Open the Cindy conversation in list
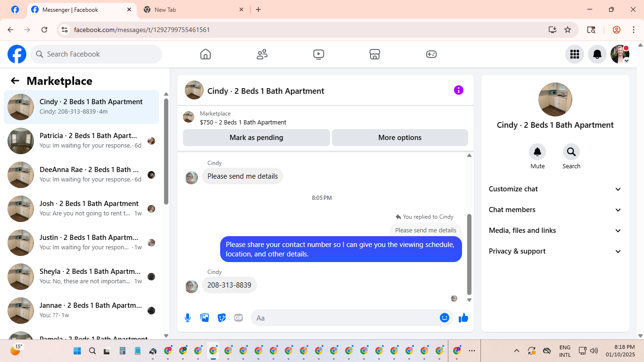Screen dimensions: 644x362 81,107
